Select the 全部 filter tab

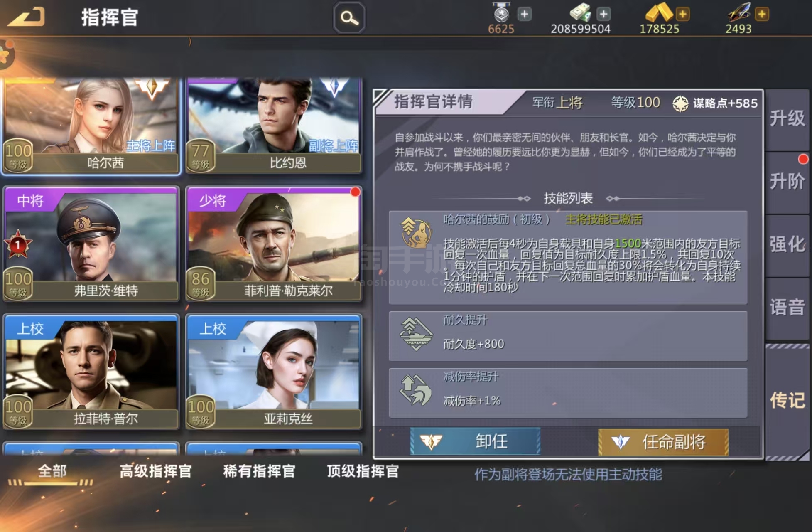point(52,472)
